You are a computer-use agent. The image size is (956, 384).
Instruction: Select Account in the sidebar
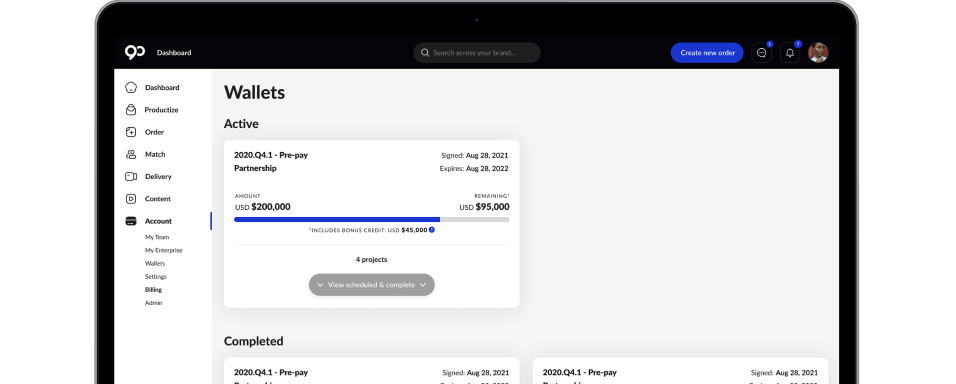click(x=159, y=221)
